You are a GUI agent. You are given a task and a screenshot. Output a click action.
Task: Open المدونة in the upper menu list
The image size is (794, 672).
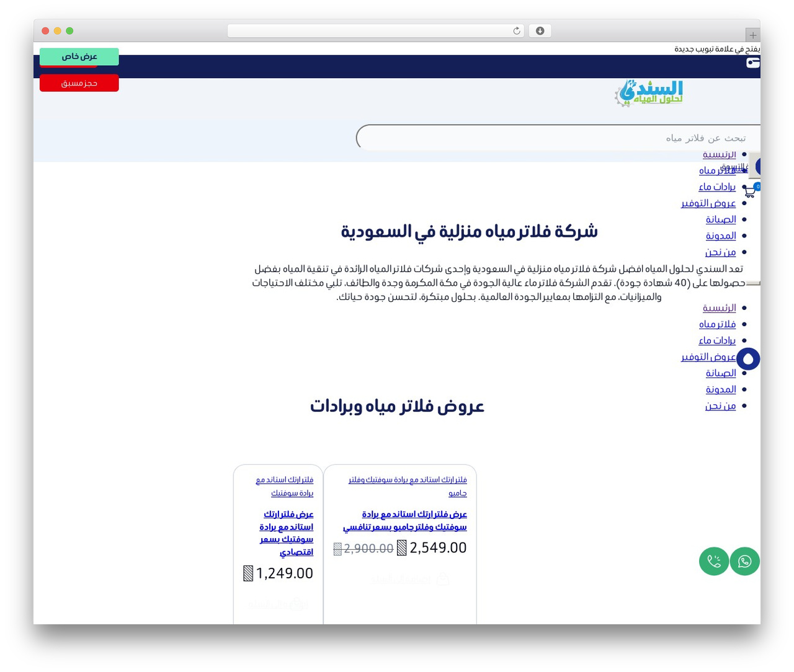[x=721, y=236]
